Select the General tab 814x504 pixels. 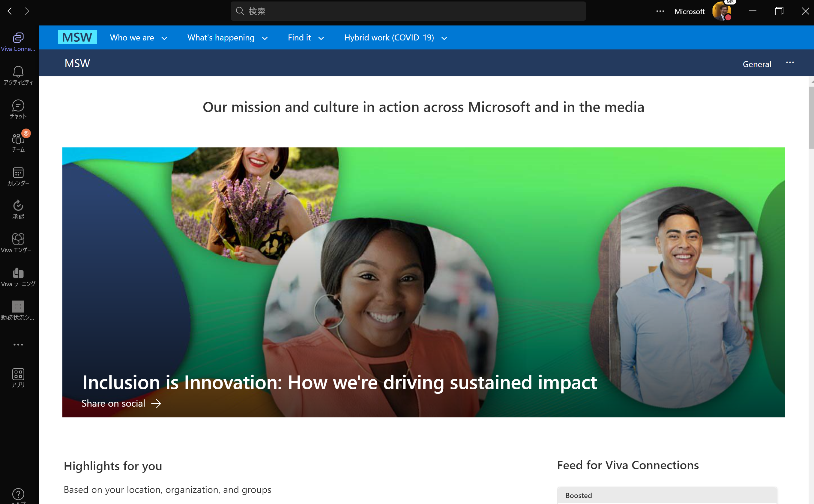[757, 64]
